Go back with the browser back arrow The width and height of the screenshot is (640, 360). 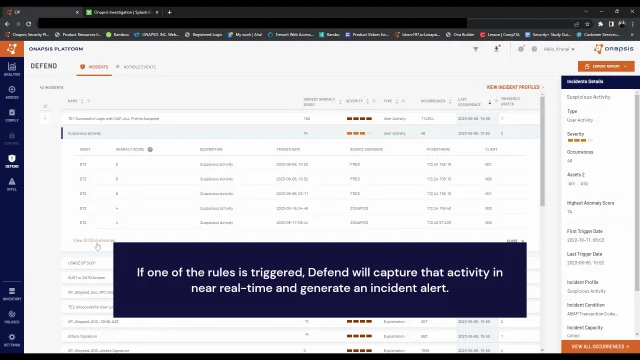coord(7,24)
